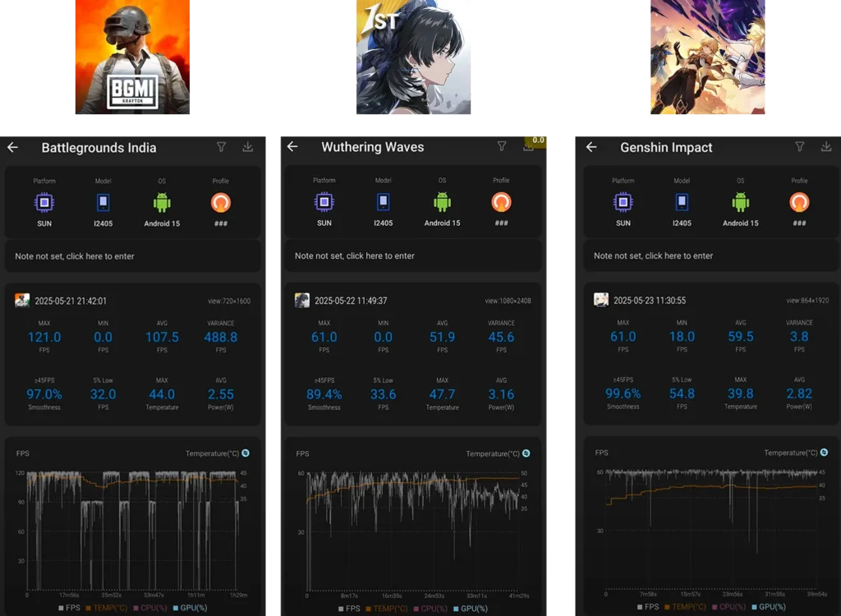Toggle TEMP legend in Wuthering Waves chart
This screenshot has height=616, width=841.
[x=387, y=609]
